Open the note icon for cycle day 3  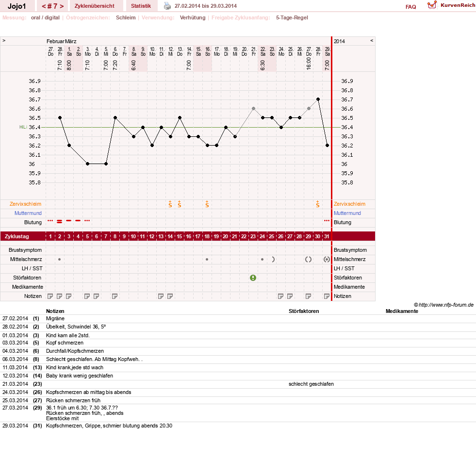pos(68,296)
